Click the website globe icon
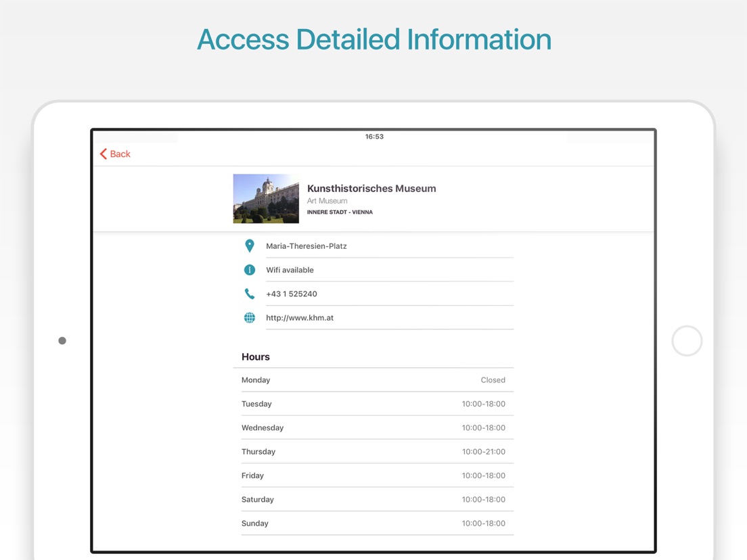Viewport: 747px width, 560px height. click(249, 318)
